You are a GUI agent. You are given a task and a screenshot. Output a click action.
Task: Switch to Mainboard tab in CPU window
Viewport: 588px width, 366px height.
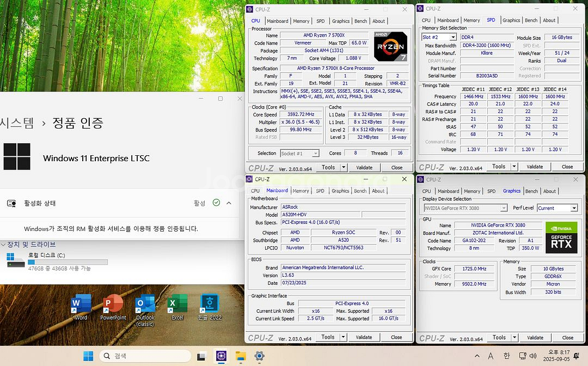pos(278,21)
